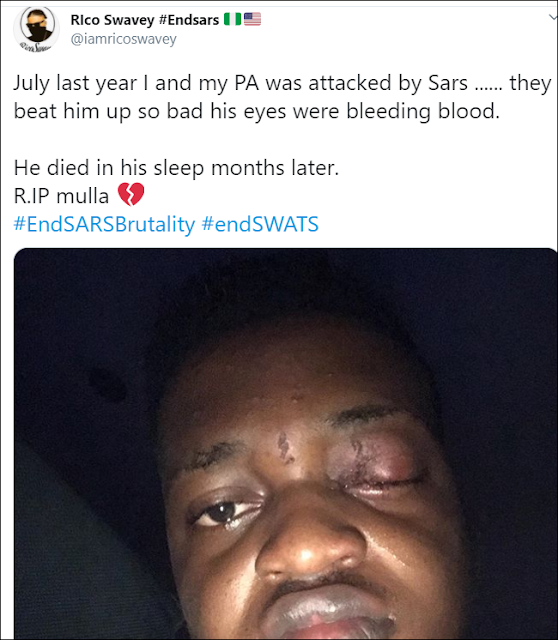
Task: Click #Endsars text in display name
Action: click(189, 20)
